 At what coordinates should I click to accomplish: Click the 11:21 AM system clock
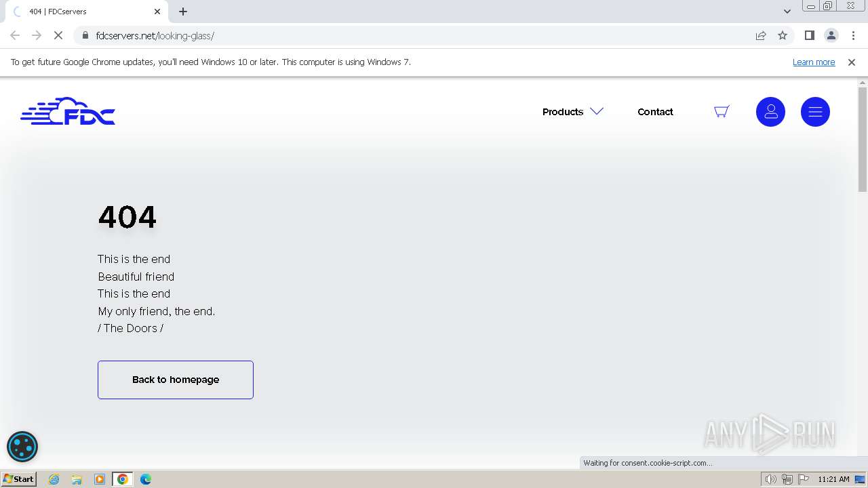(x=833, y=479)
